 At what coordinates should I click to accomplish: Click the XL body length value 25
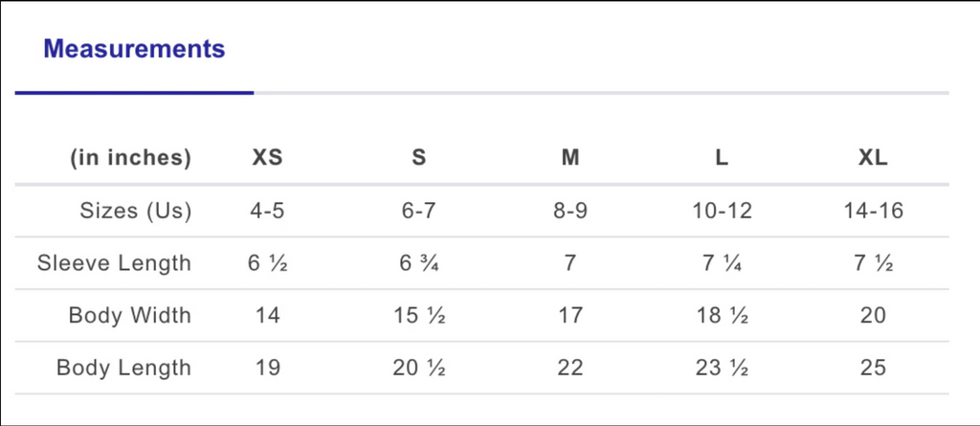[873, 368]
